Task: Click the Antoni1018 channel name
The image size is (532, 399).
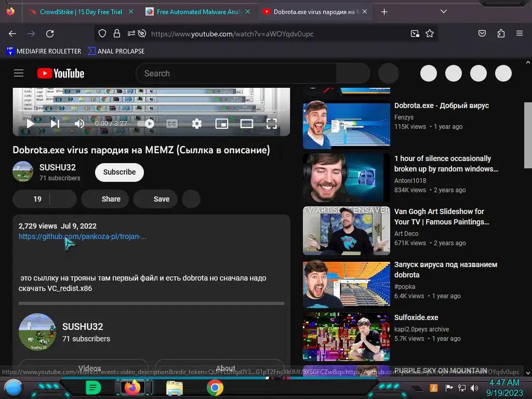Action: 410,180
